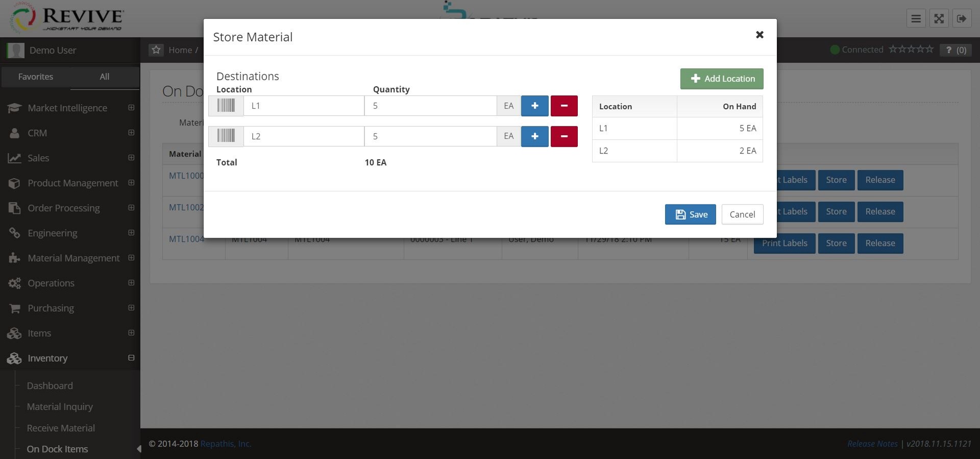Click the L1 location input field
The height and width of the screenshot is (459, 980).
coord(304,106)
